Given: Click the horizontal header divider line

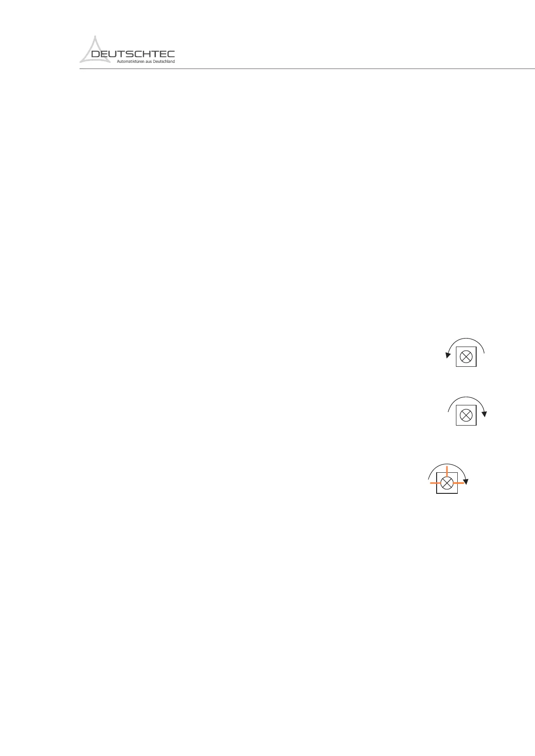Looking at the screenshot, I should coord(307,69).
